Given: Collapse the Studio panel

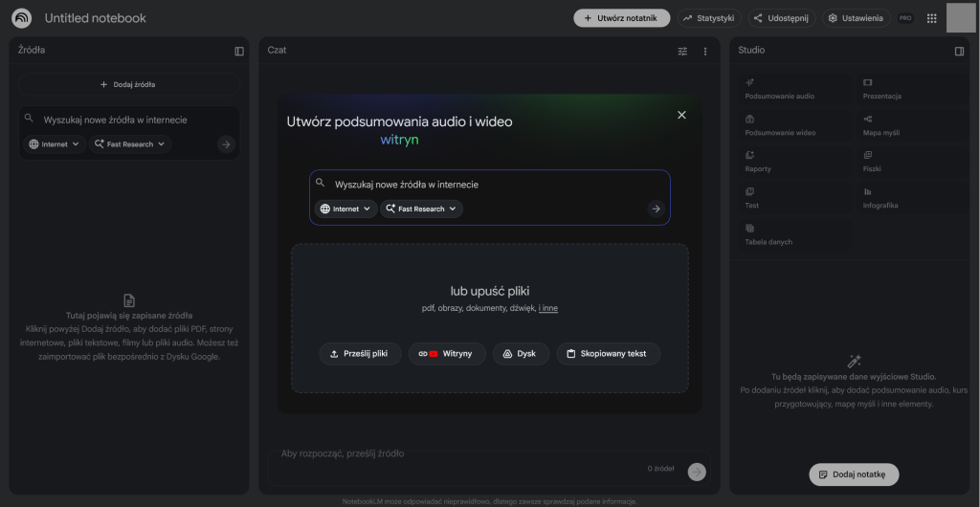Looking at the screenshot, I should (x=959, y=51).
